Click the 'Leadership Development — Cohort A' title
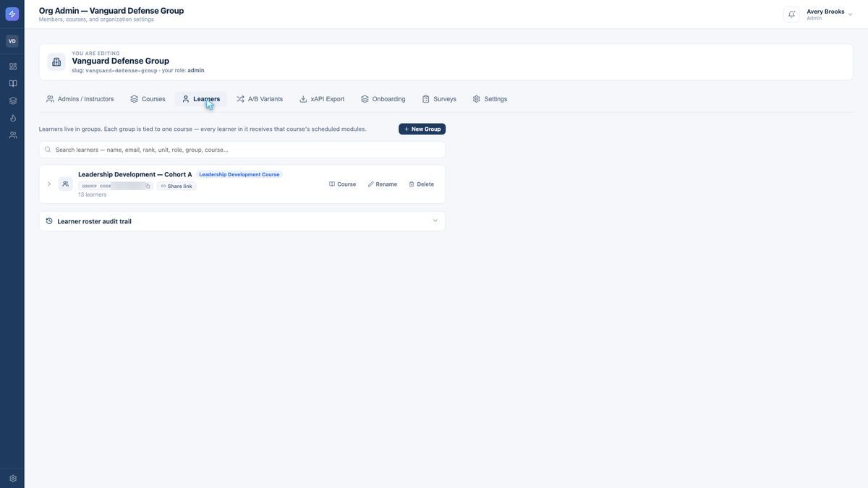868x488 pixels. [135, 174]
